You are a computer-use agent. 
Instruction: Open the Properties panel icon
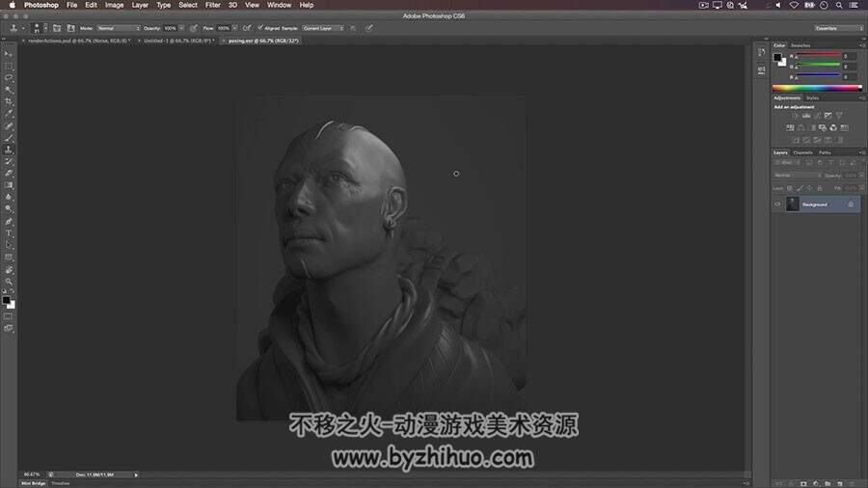pyautogui.click(x=762, y=70)
